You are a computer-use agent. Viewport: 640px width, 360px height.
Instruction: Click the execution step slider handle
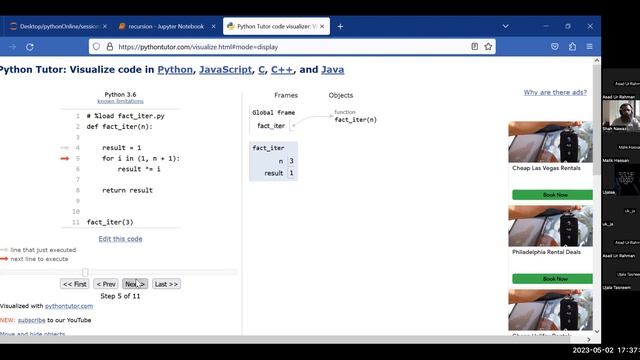tap(85, 272)
